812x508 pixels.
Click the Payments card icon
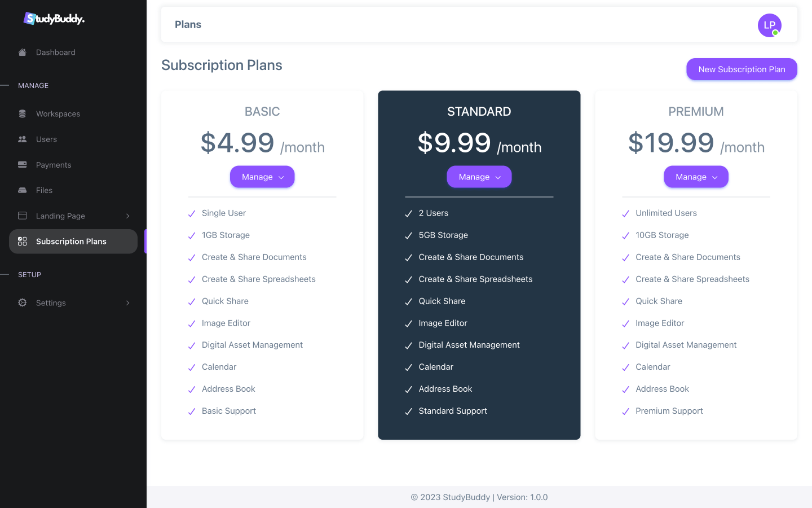pos(23,165)
